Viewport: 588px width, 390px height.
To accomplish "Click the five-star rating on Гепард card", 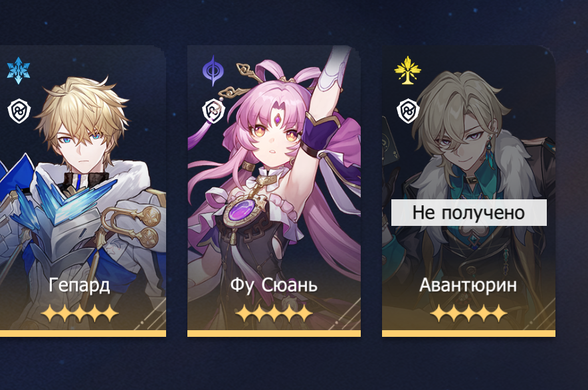I will coord(80,314).
